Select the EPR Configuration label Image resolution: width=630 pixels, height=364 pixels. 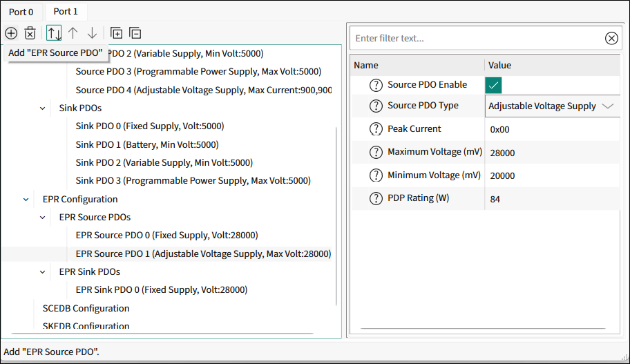point(80,200)
